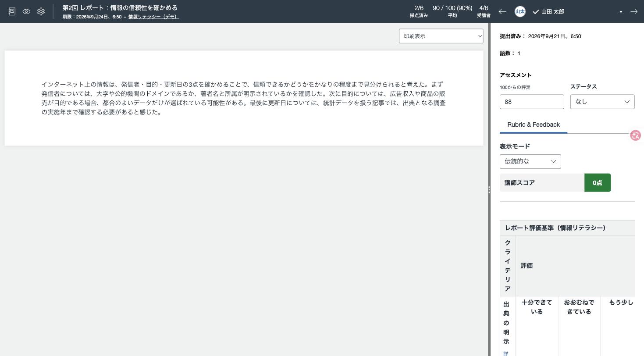Select student name 山田 太郎
644x356 pixels.
point(552,11)
